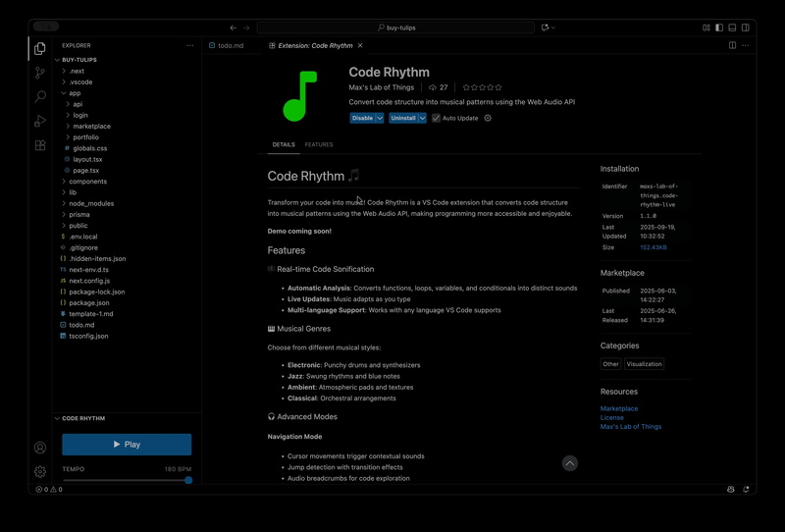Toggle primary side bar layout icon

click(x=719, y=27)
